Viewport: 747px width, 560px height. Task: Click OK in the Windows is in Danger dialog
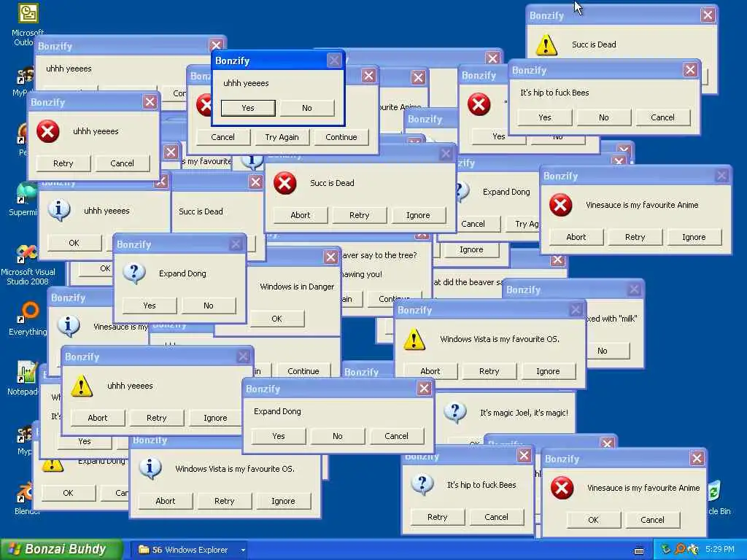pos(276,319)
